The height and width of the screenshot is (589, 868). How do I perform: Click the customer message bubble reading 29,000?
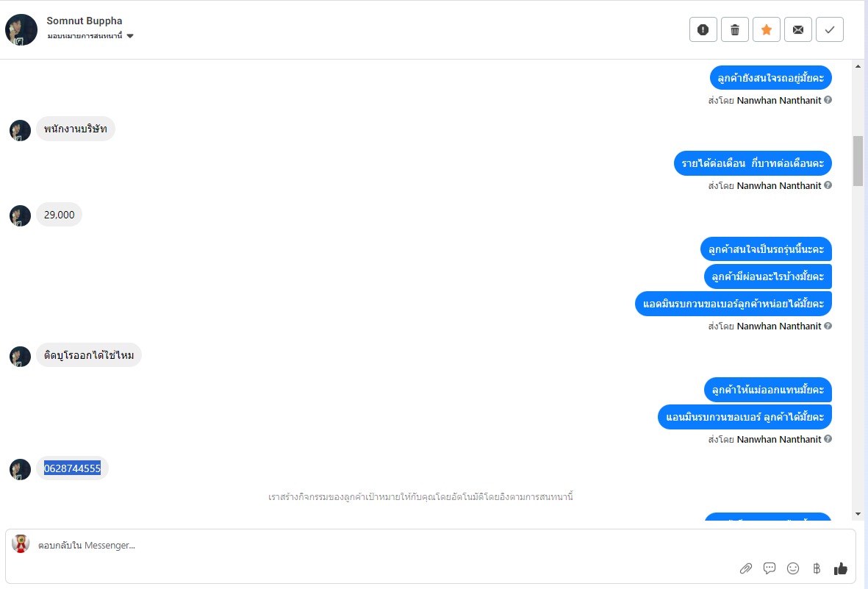pyautogui.click(x=59, y=215)
